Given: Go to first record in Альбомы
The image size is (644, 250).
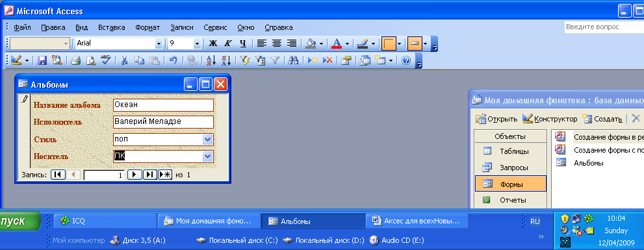Looking at the screenshot, I should tap(57, 175).
